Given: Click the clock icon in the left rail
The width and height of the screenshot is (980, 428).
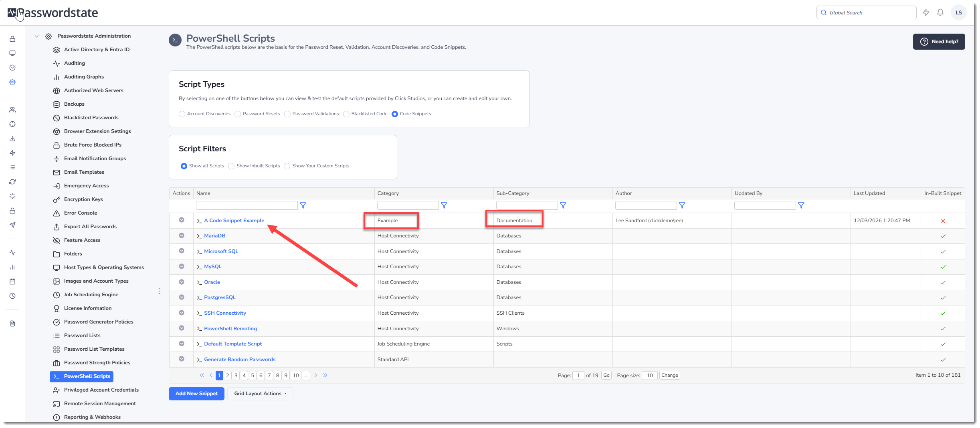Looking at the screenshot, I should 12,296.
